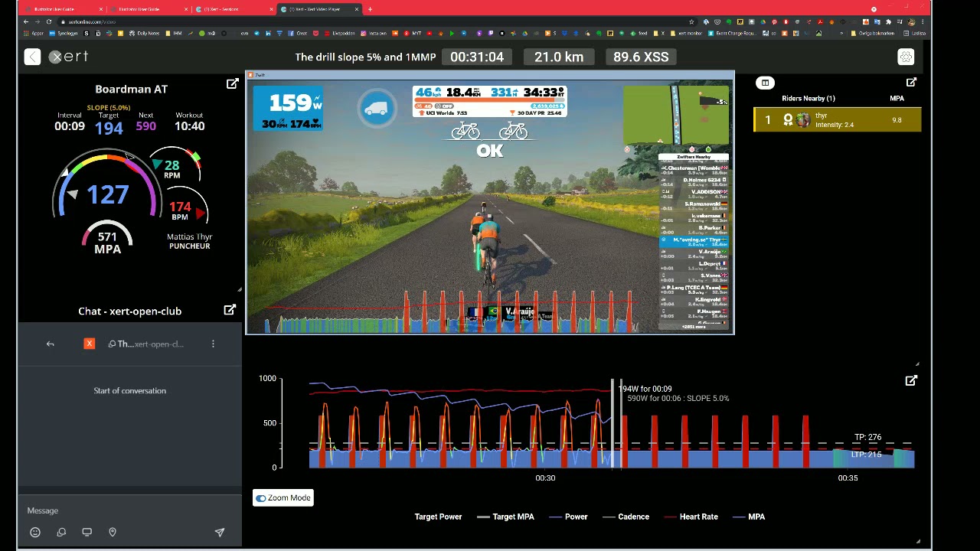Image resolution: width=980 pixels, height=551 pixels.
Task: Open the Insta own bookmark
Action: (374, 34)
